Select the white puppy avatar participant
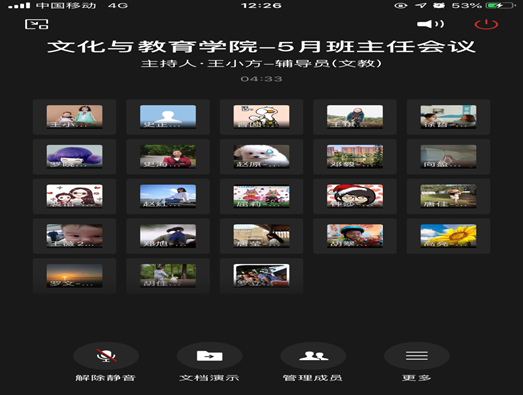The image size is (523, 395). (x=261, y=156)
